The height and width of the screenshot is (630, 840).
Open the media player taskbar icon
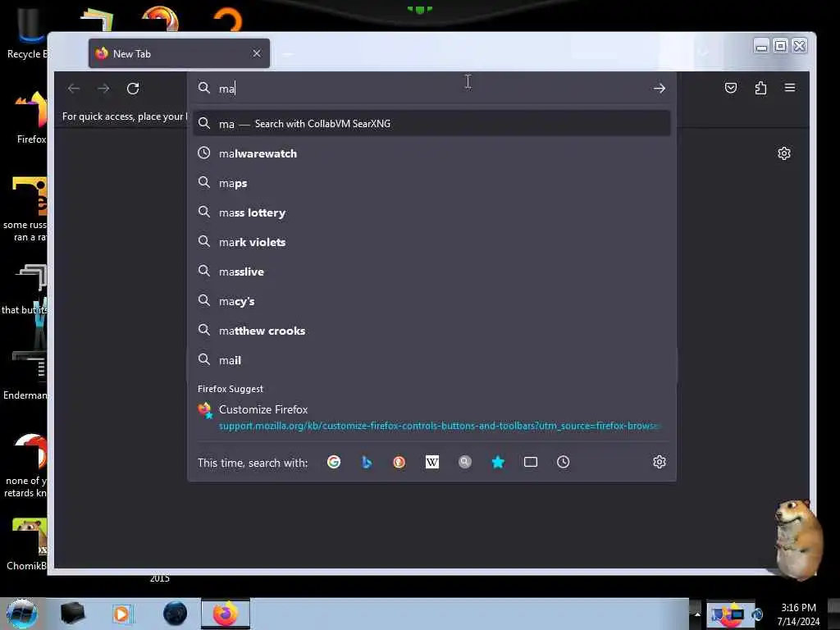point(121,614)
